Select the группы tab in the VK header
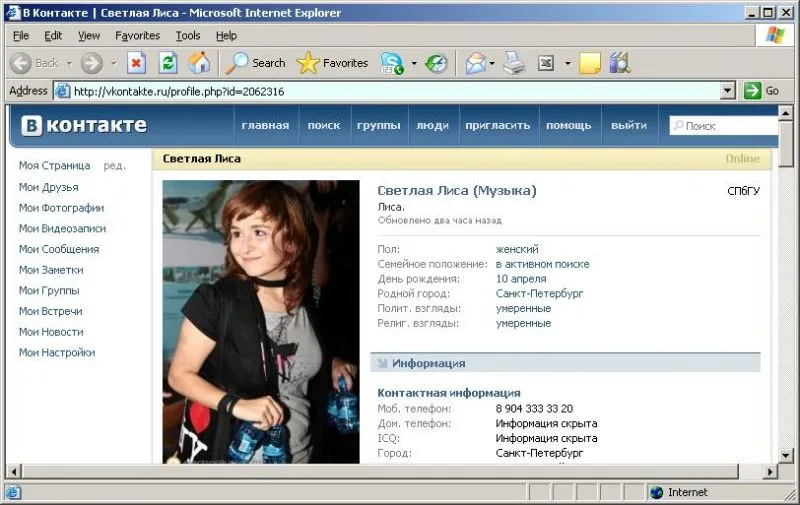The height and width of the screenshot is (505, 800). point(379,125)
